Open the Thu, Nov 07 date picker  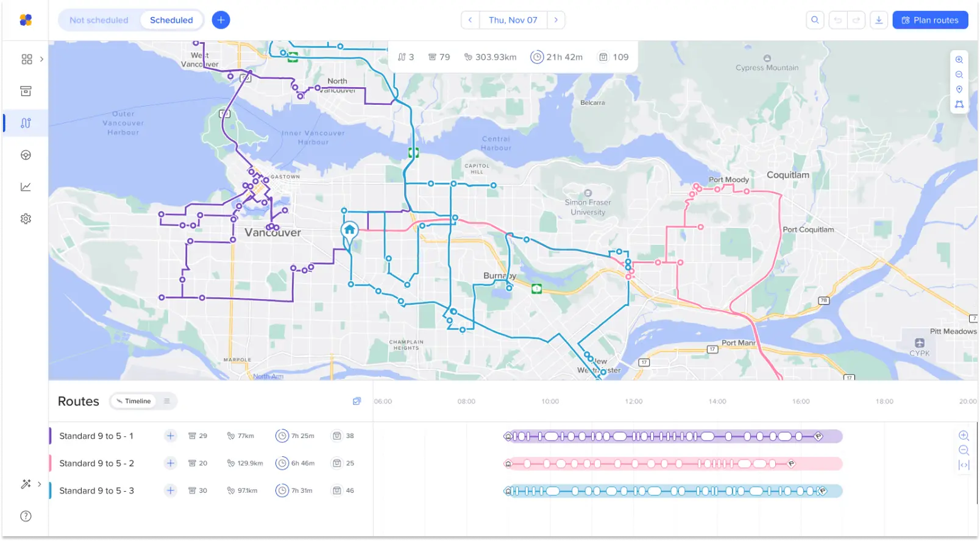click(x=513, y=20)
